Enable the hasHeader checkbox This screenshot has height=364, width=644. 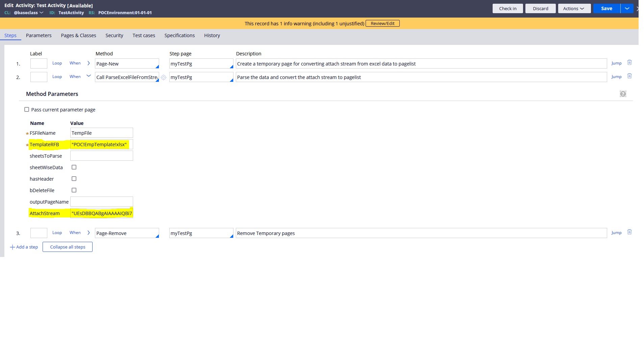[x=74, y=179]
